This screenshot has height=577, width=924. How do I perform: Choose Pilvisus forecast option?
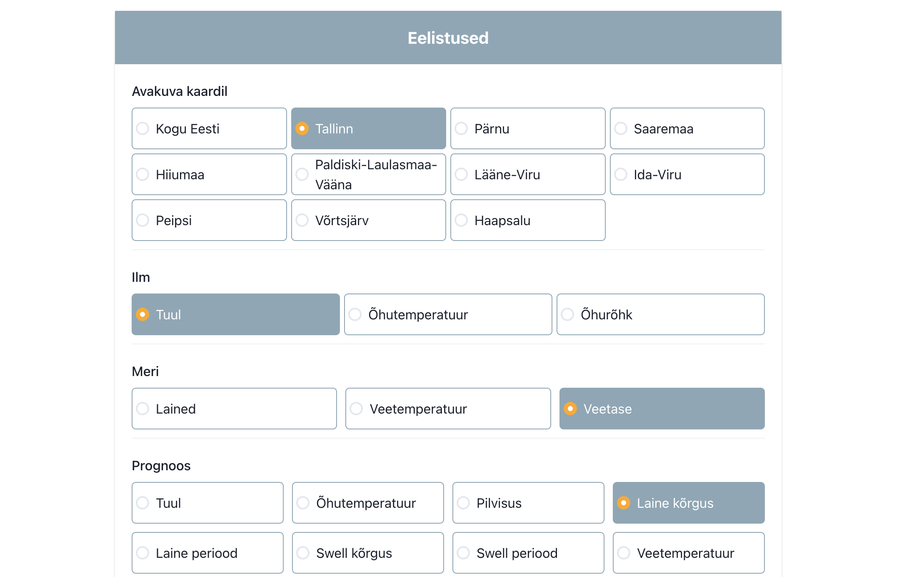click(x=528, y=503)
